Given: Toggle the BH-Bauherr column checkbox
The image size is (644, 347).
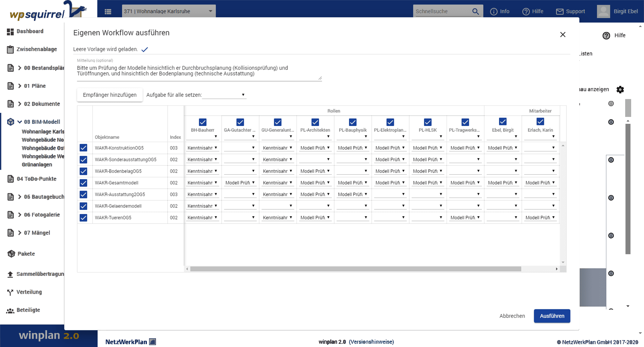Looking at the screenshot, I should pos(203,122).
